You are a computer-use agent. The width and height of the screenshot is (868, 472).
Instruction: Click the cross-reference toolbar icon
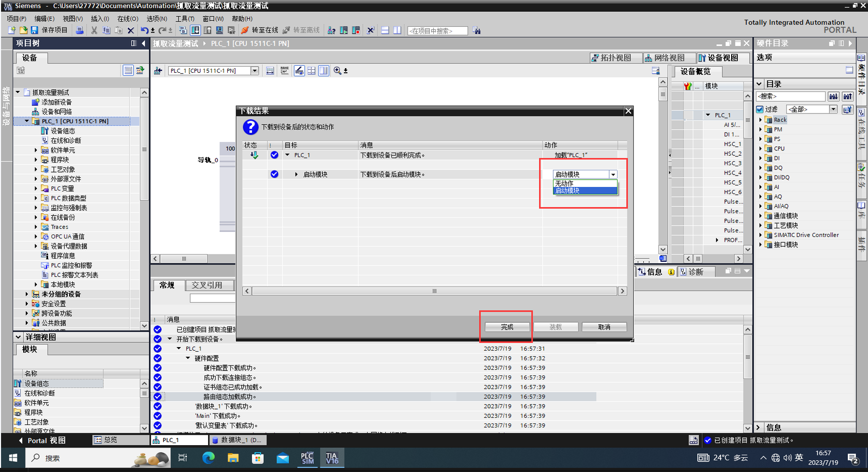370,30
